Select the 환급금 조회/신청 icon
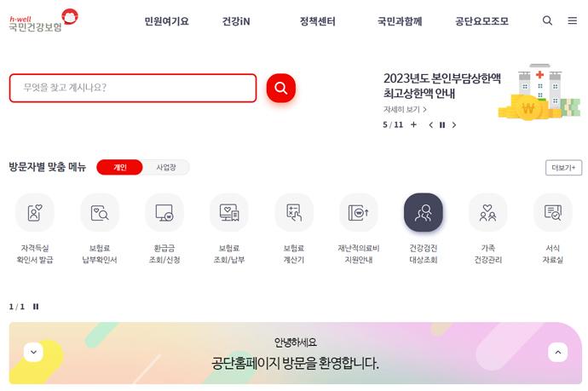 point(164,213)
